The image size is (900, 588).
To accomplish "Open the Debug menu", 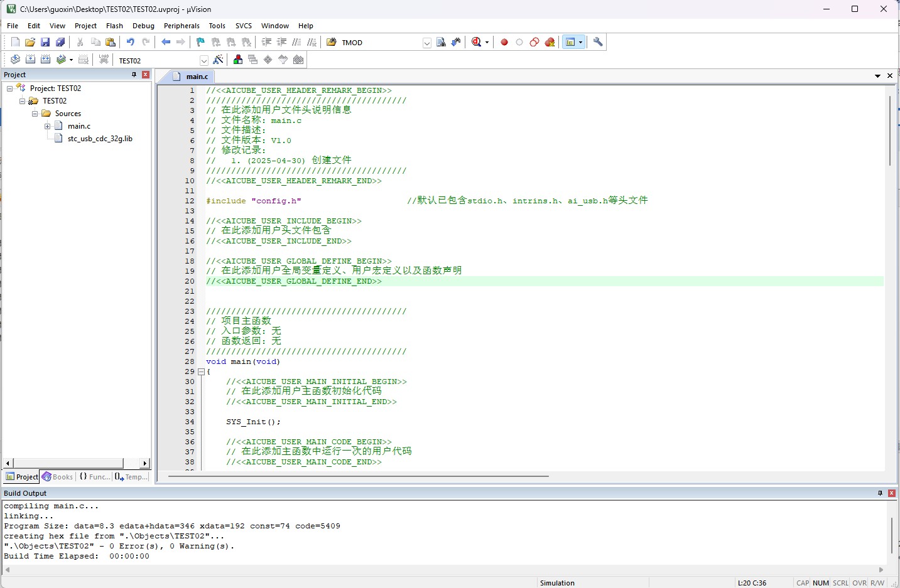I will coord(143,26).
